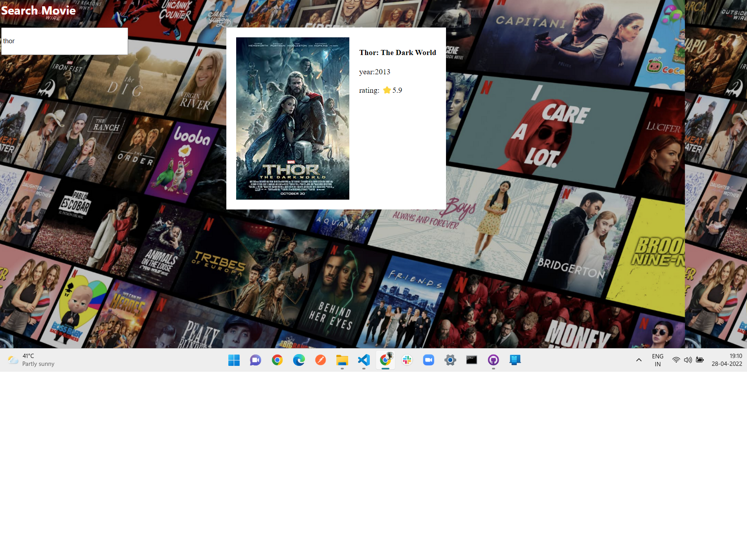Open GitHub Desktop from the taskbar

tap(493, 360)
